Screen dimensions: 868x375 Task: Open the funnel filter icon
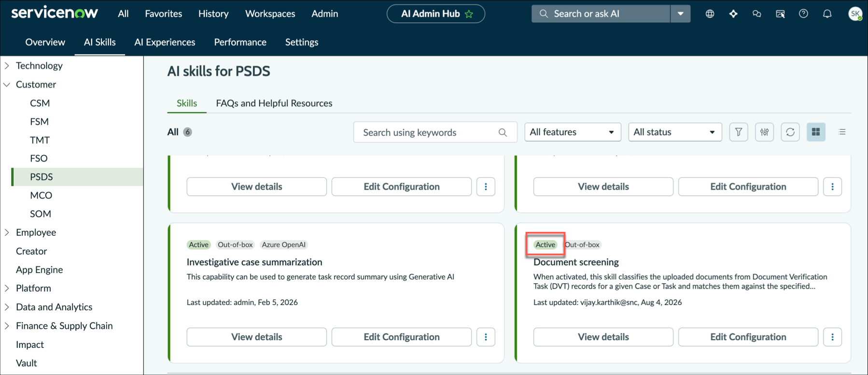(x=739, y=132)
